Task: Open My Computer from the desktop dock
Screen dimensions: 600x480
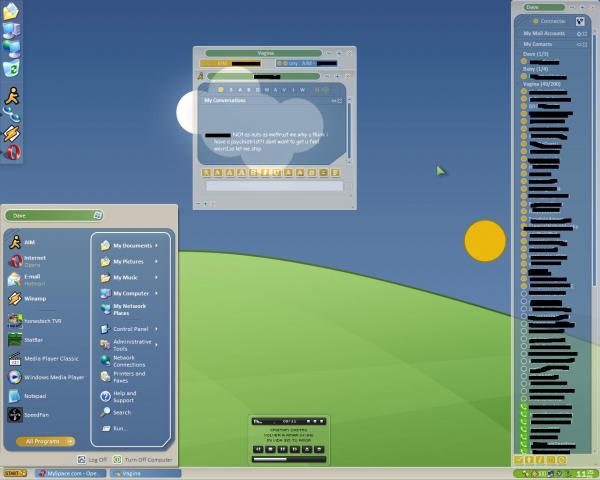Action: pyautogui.click(x=11, y=31)
